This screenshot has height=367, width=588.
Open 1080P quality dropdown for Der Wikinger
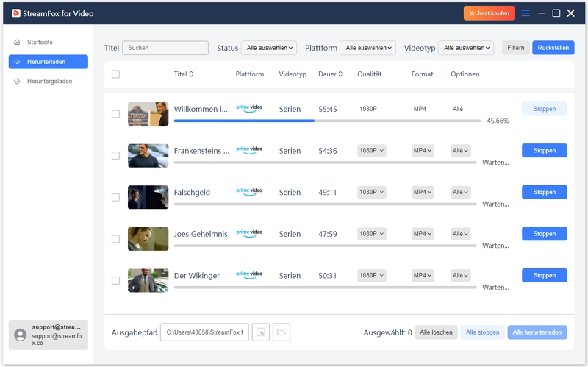click(372, 276)
